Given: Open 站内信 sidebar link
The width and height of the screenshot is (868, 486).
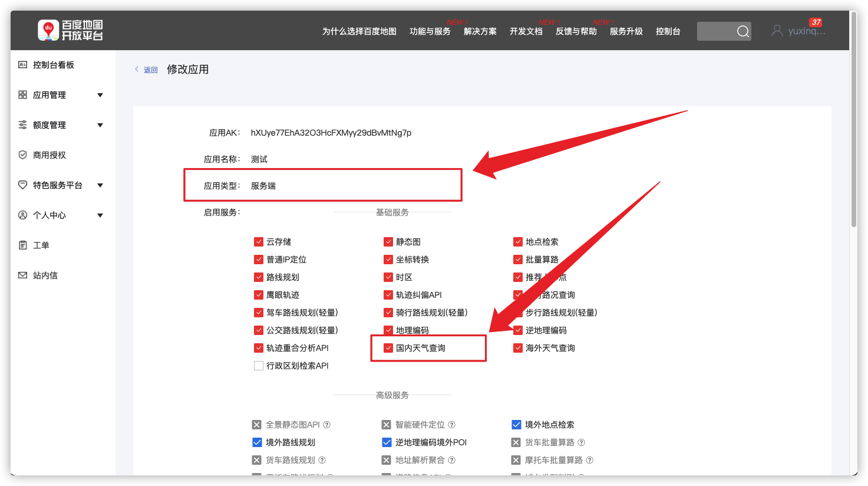Looking at the screenshot, I should [45, 275].
